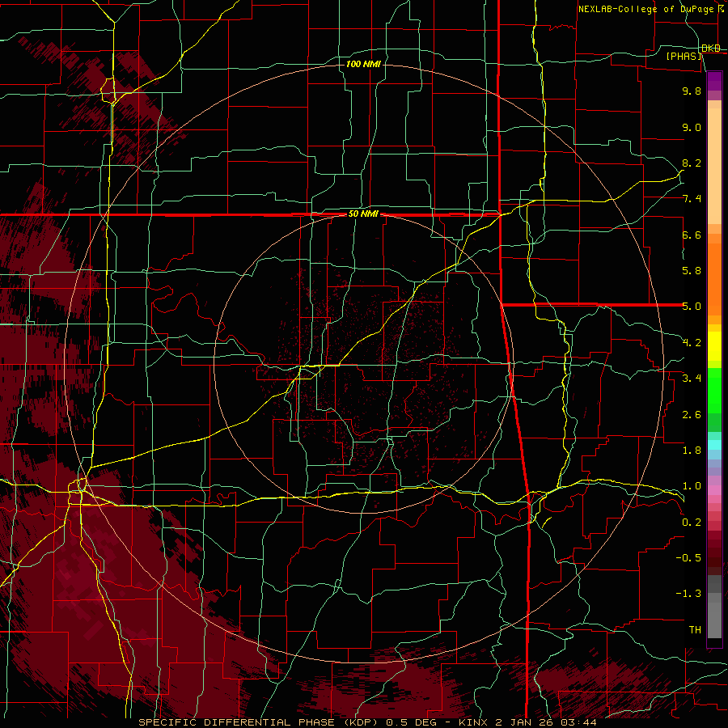Click the gray TH segment of the color scale
Screen dimensions: 728x728
tap(714, 620)
